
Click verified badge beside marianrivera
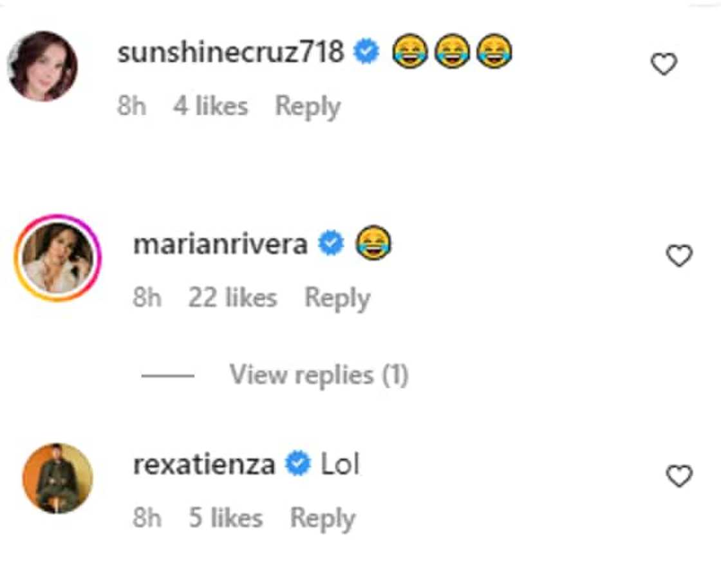tap(332, 244)
